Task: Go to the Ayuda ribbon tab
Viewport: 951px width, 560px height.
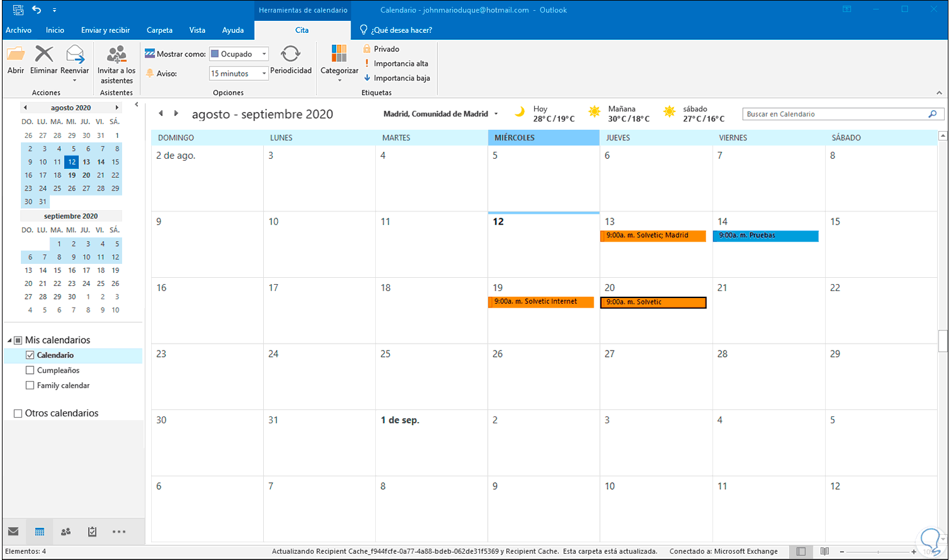Action: click(x=233, y=30)
